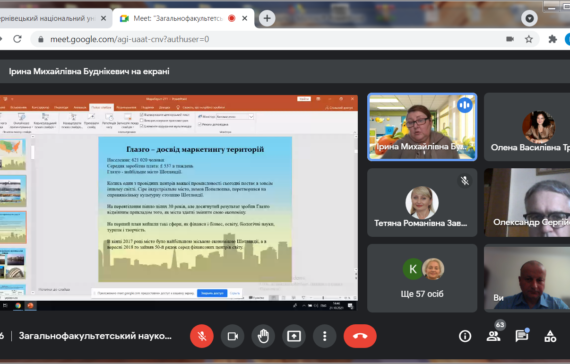Switch to the Чернівецький національний tab

coord(47,18)
